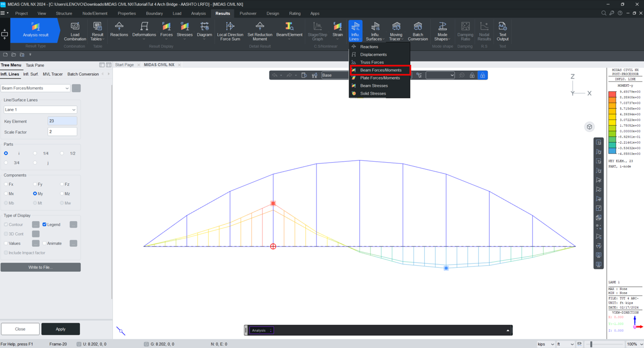This screenshot has height=348, width=644.
Task: Open the Beam/Element detail result
Action: coord(289,30)
